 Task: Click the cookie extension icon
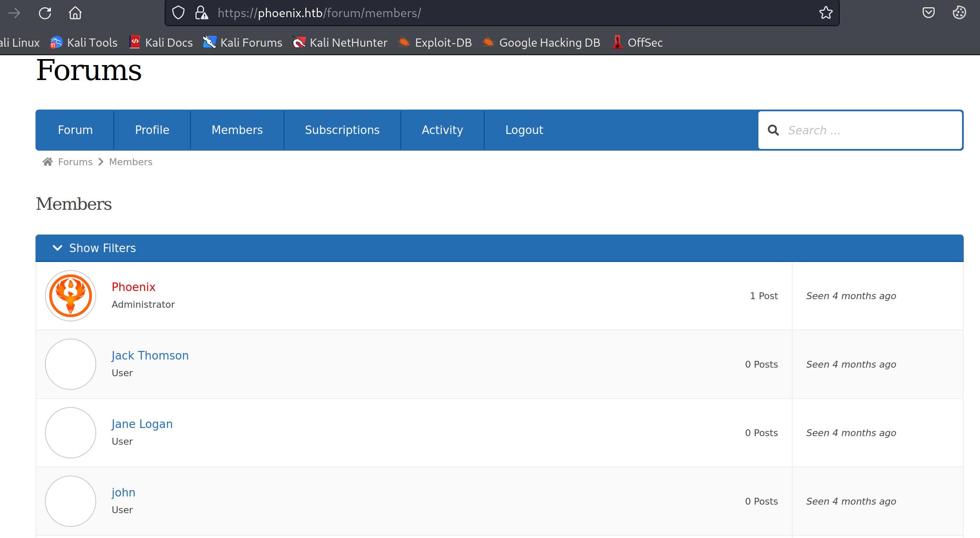click(959, 13)
